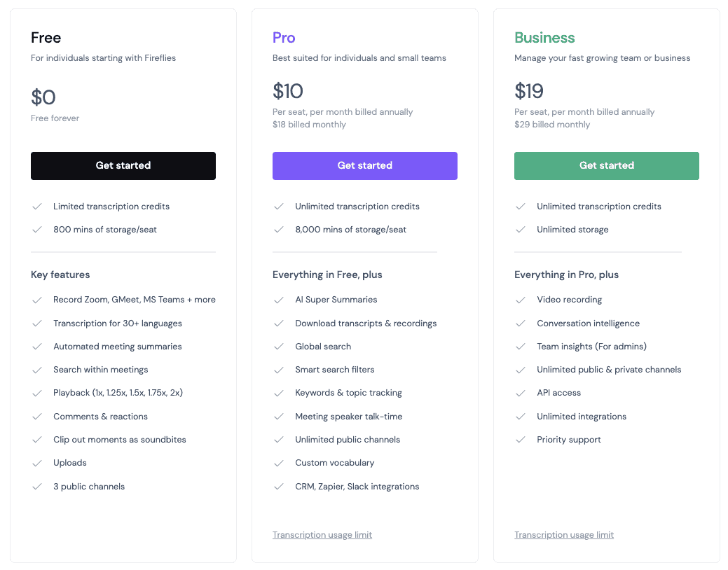Image resolution: width=728 pixels, height=570 pixels.
Task: Click checkmark next to Global search
Action: [x=279, y=347]
